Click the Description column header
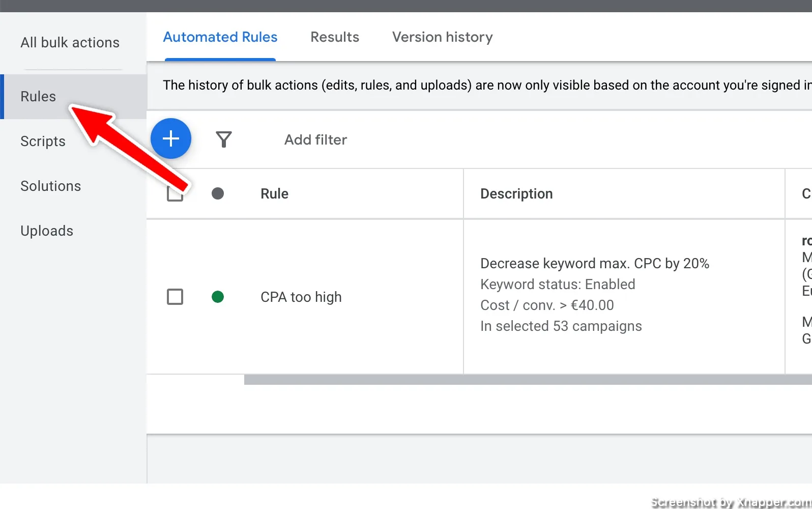The width and height of the screenshot is (812, 509). coord(516,194)
